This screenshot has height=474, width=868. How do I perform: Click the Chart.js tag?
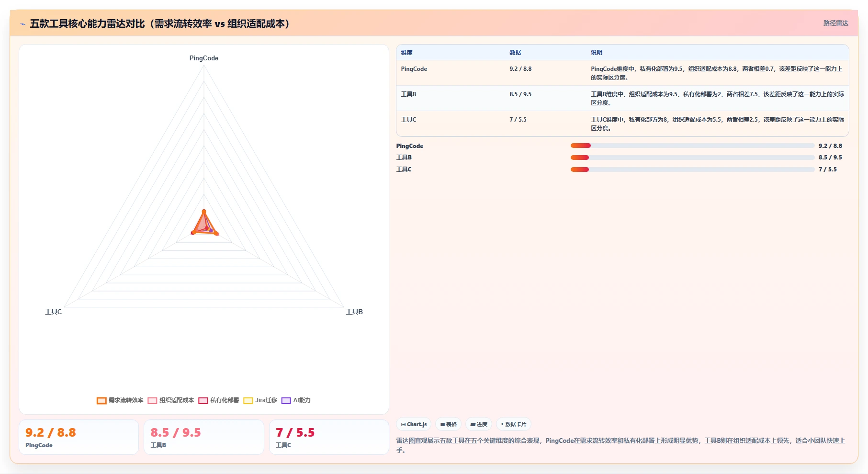pyautogui.click(x=414, y=424)
